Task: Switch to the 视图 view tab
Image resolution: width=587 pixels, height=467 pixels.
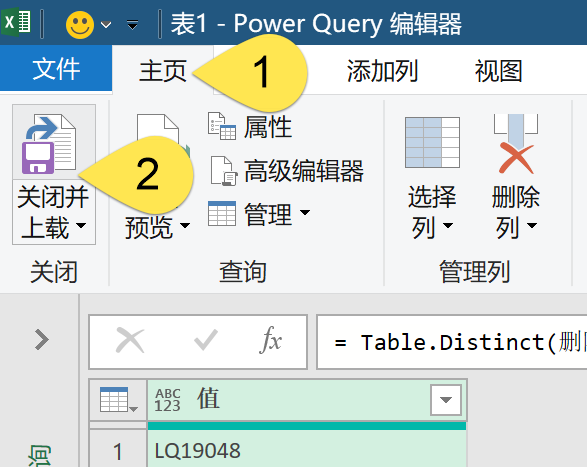Action: [x=499, y=70]
